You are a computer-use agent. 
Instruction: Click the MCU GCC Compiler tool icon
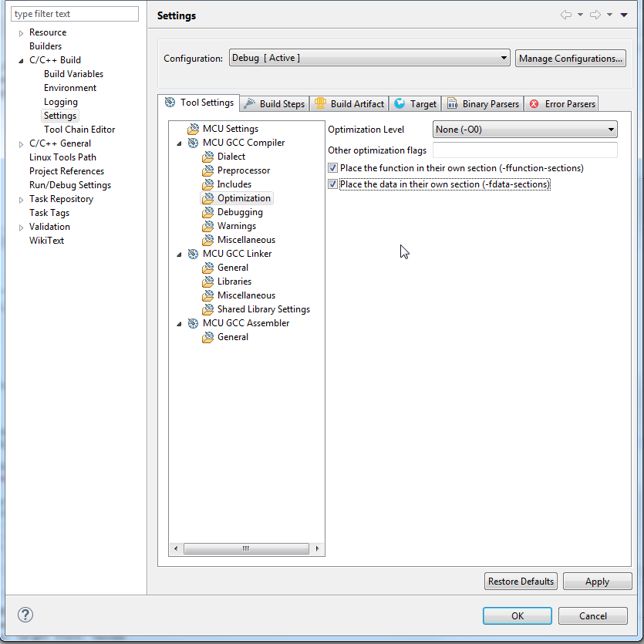tap(193, 143)
